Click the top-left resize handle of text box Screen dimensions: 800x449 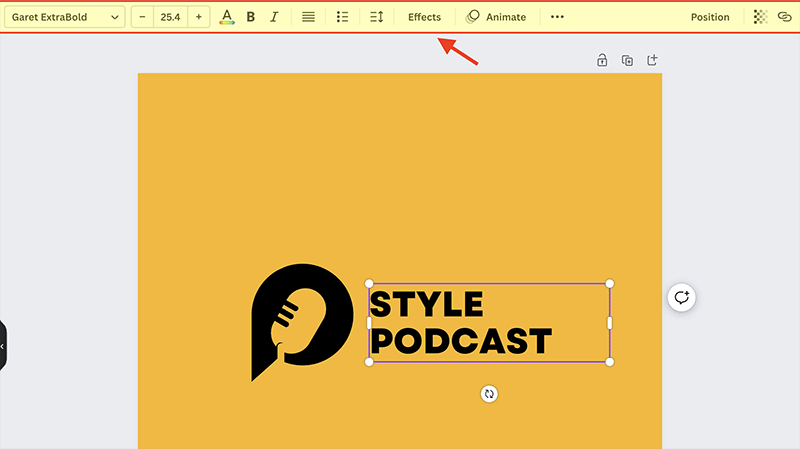[x=369, y=283]
